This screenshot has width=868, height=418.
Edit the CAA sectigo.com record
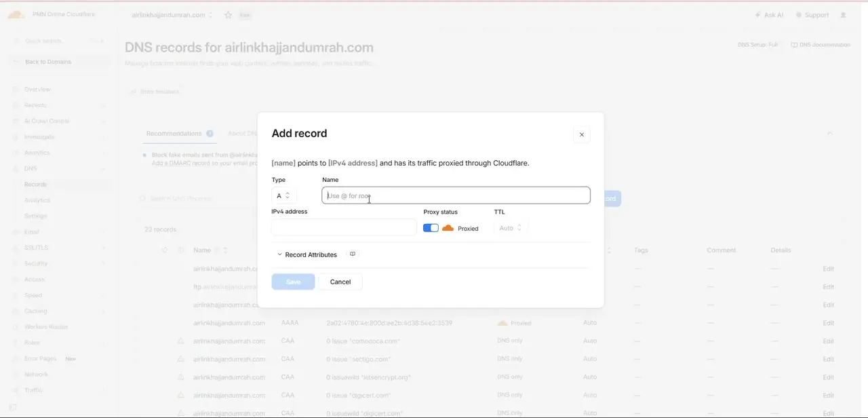[x=828, y=359]
